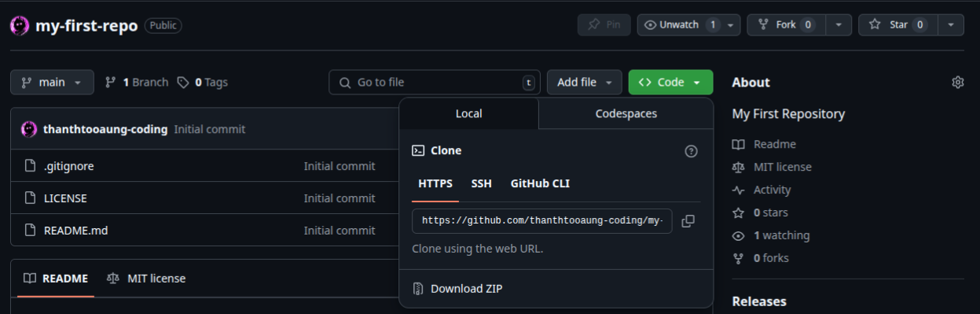980x314 pixels.
Task: Open Initial commit link on the LICENSE row
Action: point(340,198)
